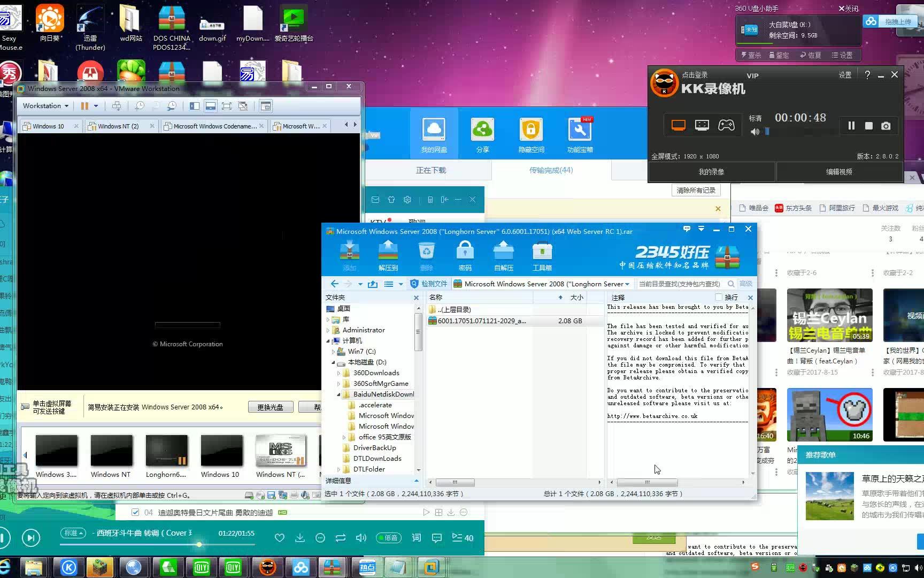Click the KK录像机 screenshot camera icon

pyautogui.click(x=886, y=126)
